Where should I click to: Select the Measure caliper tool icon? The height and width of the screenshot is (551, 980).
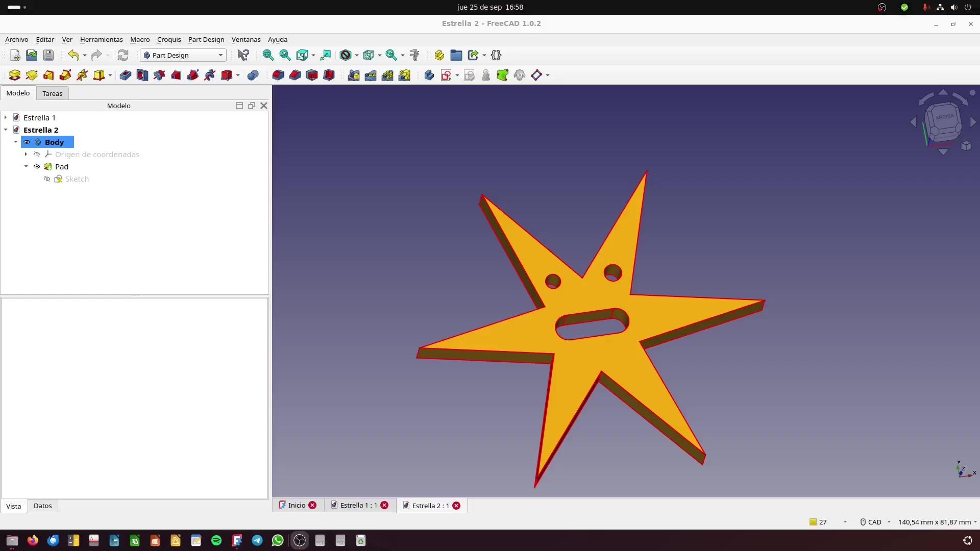point(414,55)
